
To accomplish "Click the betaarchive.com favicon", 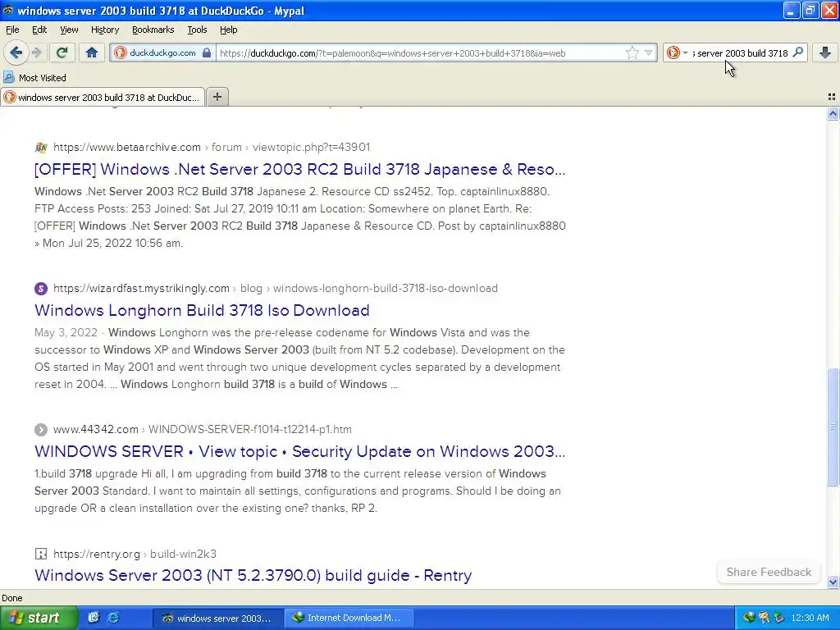I will [41, 148].
